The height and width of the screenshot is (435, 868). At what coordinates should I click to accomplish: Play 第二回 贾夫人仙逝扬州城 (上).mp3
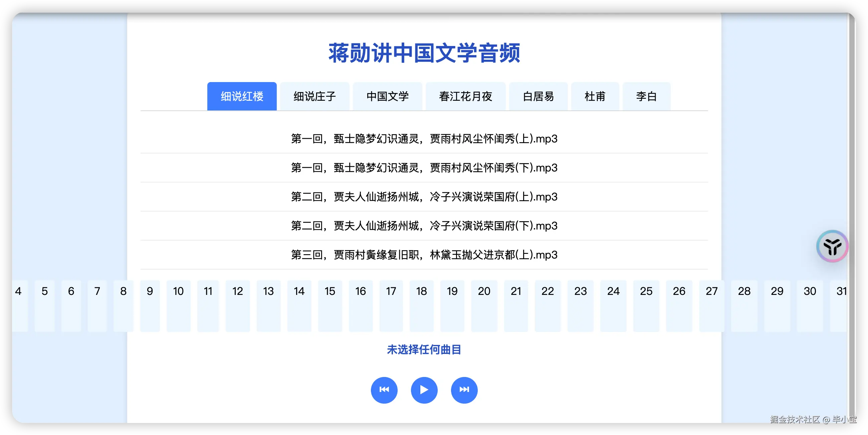(424, 196)
